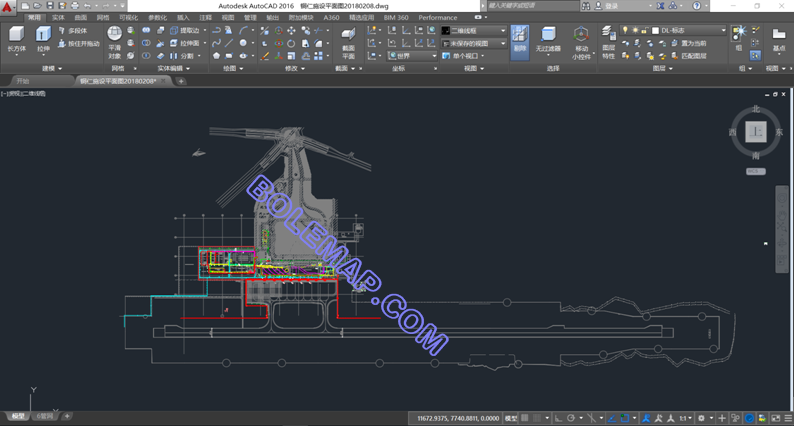Select the Box (长方体) solid tool
794x426 pixels.
[x=17, y=40]
